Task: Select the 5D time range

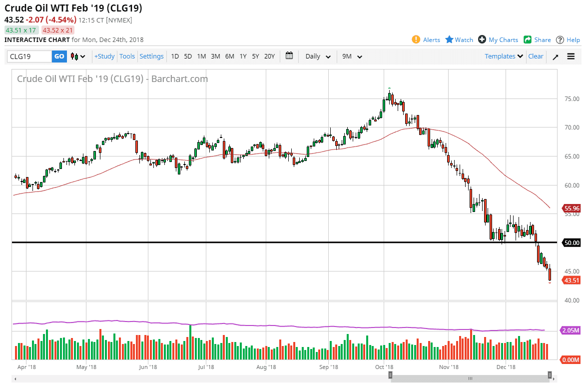Action: point(188,56)
